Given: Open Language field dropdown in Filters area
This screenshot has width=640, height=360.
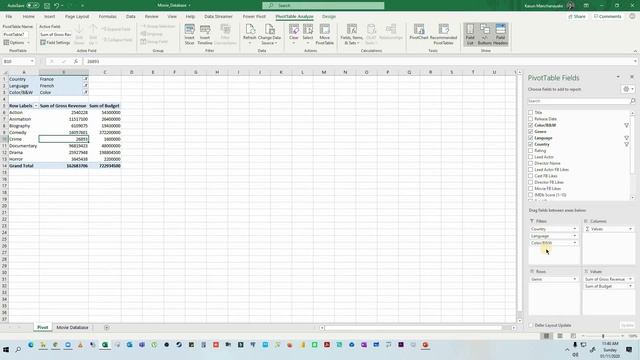Looking at the screenshot, I should coord(575,236).
